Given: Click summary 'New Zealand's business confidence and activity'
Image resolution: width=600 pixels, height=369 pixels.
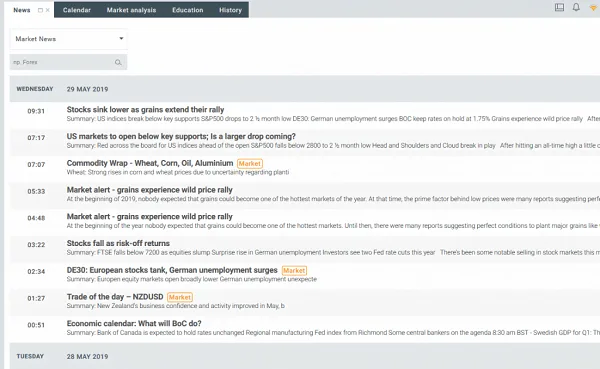Looking at the screenshot, I should point(176,306).
